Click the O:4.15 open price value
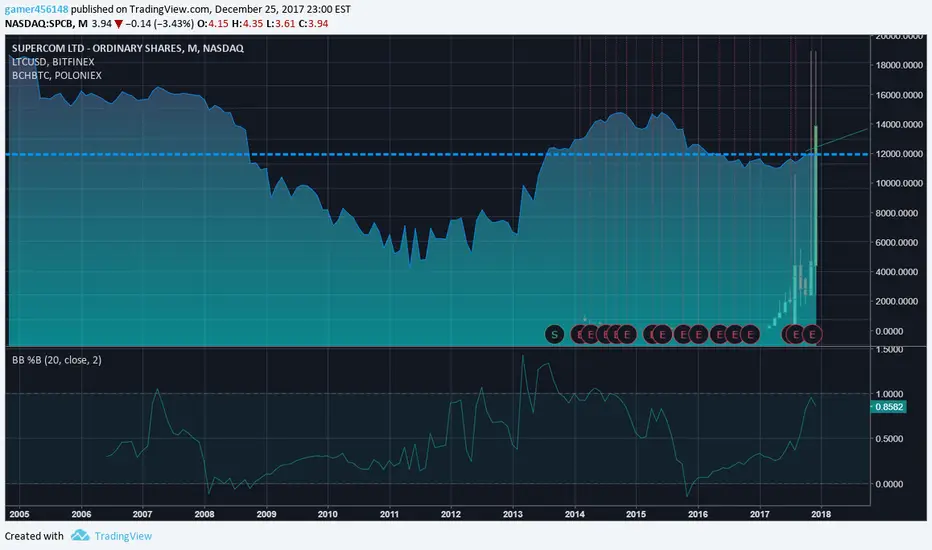This screenshot has width=932, height=550. [213, 24]
